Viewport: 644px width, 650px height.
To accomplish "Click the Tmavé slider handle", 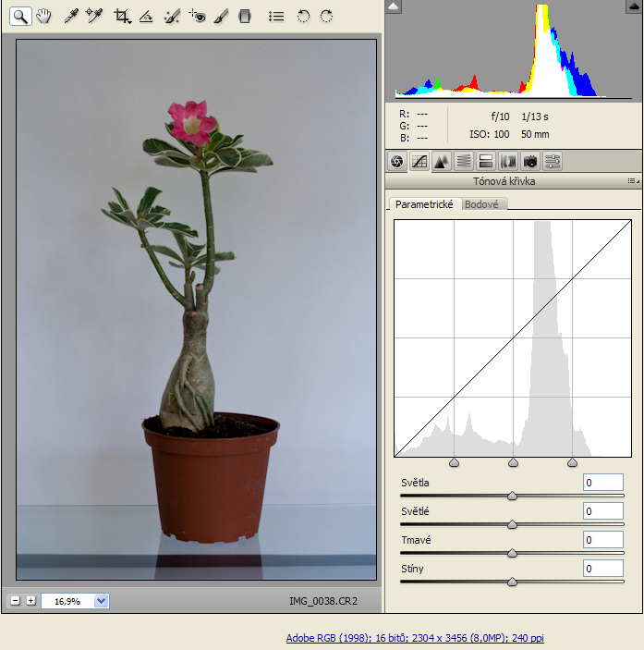I will [512, 553].
